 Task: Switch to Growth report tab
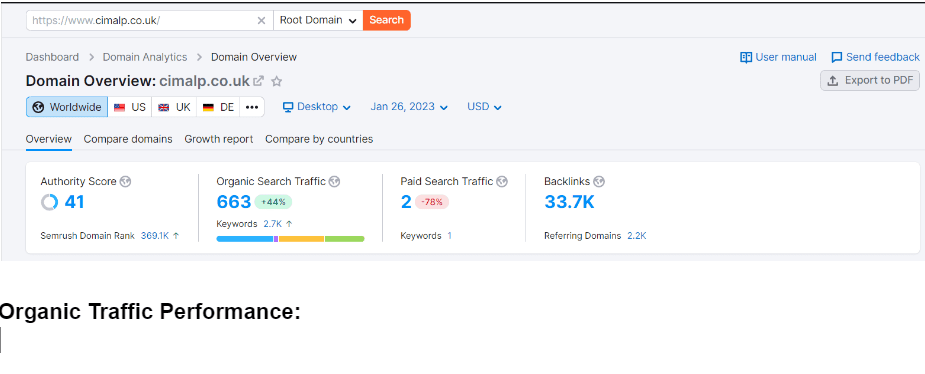[x=219, y=139]
